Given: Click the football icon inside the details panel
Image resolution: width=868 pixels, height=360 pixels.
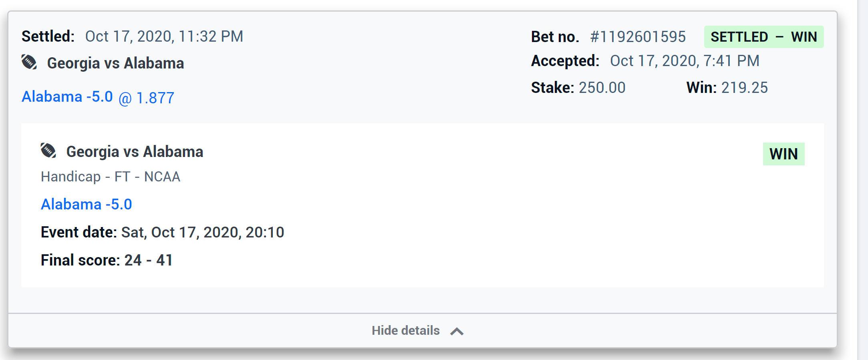Looking at the screenshot, I should [48, 151].
